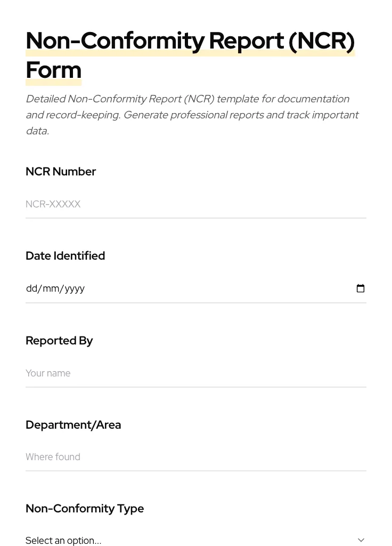
Task: Click the "NCR Number" label
Action: [61, 172]
